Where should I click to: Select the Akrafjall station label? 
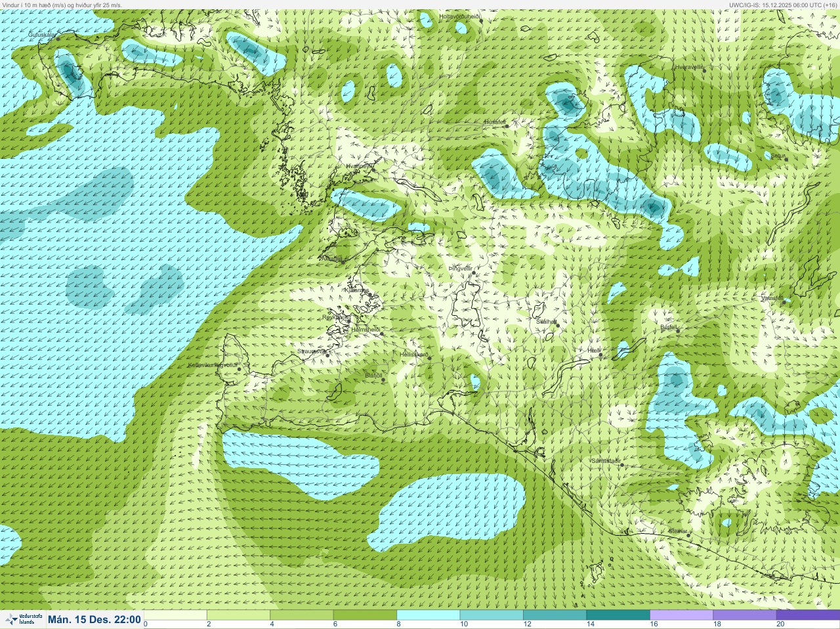tap(331, 259)
